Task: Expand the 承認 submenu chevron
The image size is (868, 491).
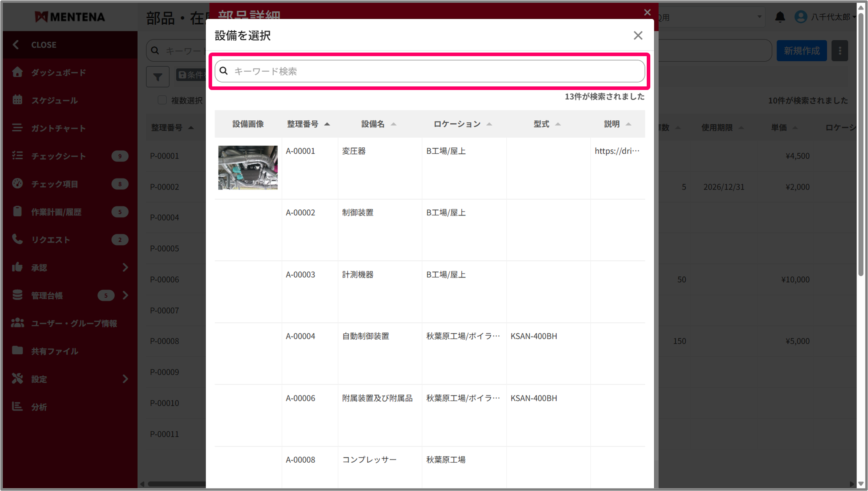Action: [125, 268]
